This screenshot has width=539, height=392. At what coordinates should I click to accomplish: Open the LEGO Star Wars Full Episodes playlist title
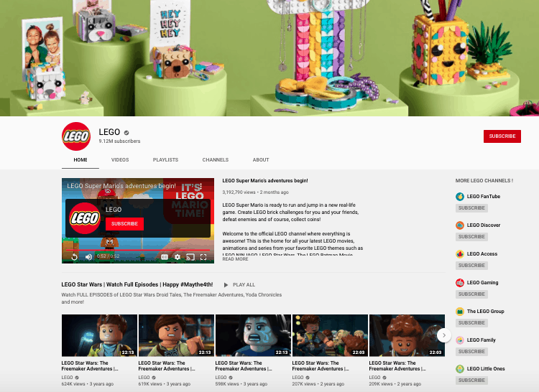click(x=137, y=284)
